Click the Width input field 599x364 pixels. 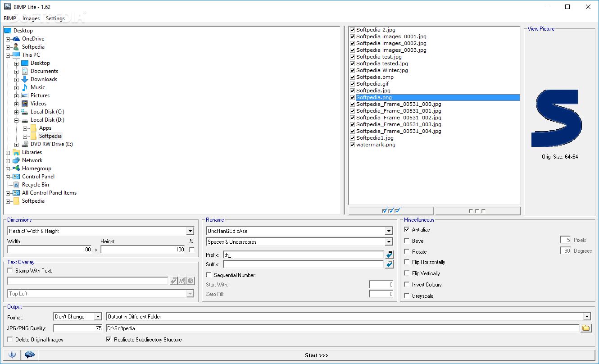coord(50,249)
